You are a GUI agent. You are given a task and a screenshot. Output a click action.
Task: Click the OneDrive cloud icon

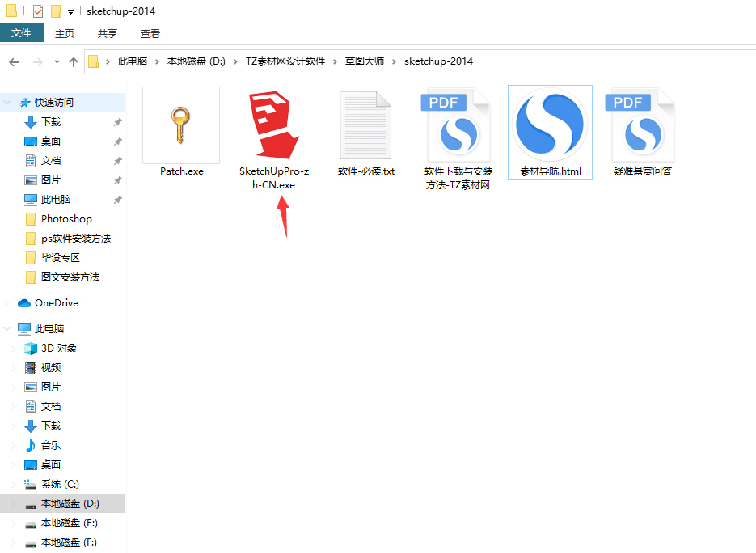[24, 303]
